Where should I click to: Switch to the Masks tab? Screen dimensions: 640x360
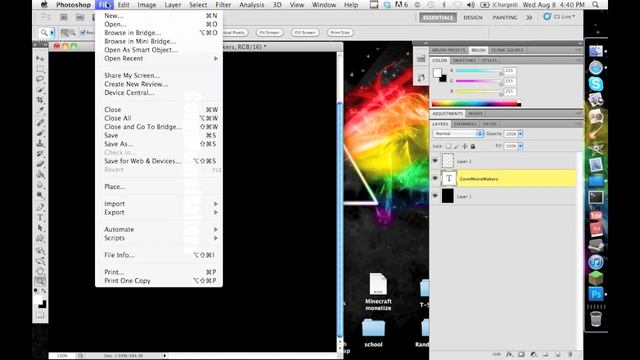[476, 113]
